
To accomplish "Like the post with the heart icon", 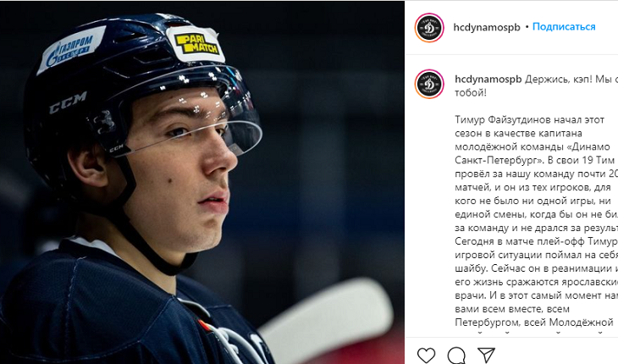I will [426, 355].
